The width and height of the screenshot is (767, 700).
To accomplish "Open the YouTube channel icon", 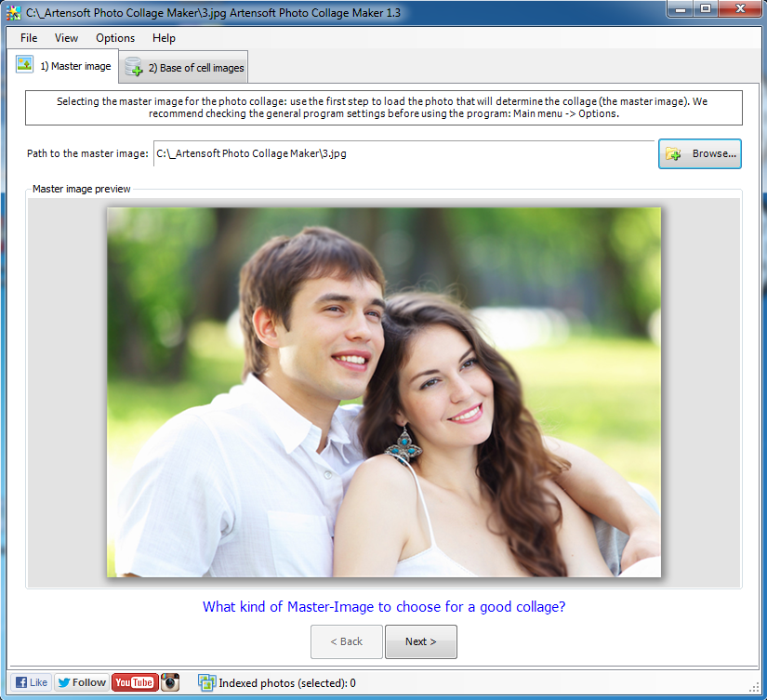I will pyautogui.click(x=135, y=682).
